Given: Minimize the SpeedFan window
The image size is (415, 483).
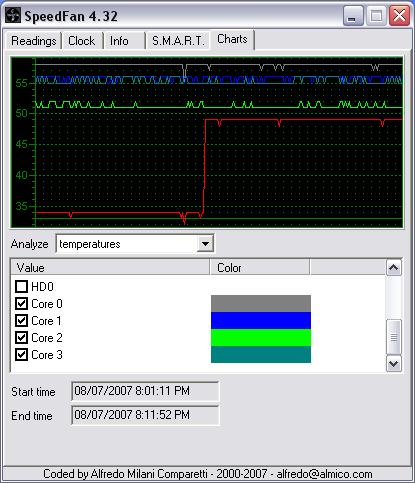Looking at the screenshot, I should (353, 16).
